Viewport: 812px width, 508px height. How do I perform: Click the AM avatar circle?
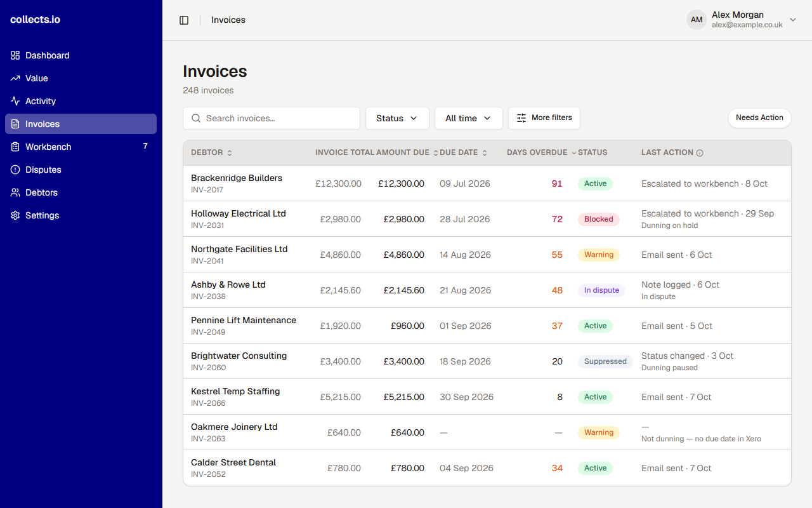click(697, 20)
